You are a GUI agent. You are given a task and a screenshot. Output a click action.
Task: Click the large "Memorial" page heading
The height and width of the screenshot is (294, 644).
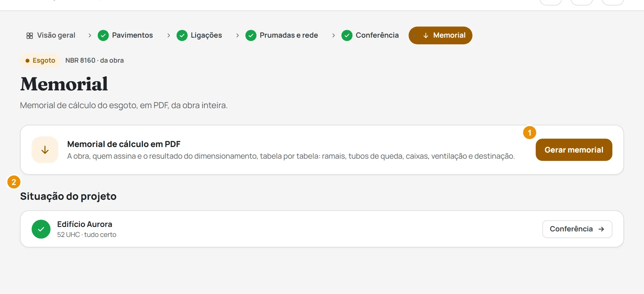pos(64,84)
